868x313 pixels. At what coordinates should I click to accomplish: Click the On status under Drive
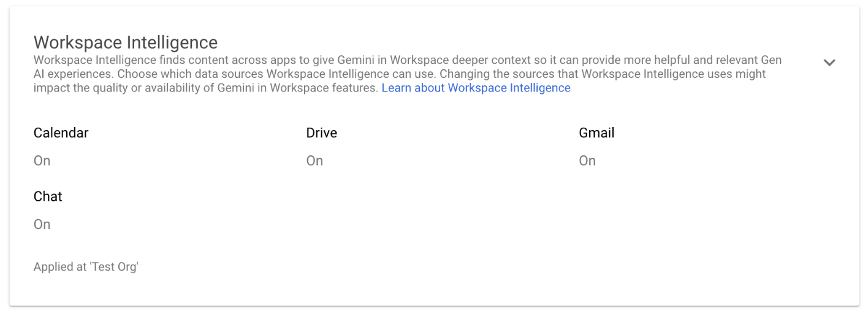(x=315, y=161)
